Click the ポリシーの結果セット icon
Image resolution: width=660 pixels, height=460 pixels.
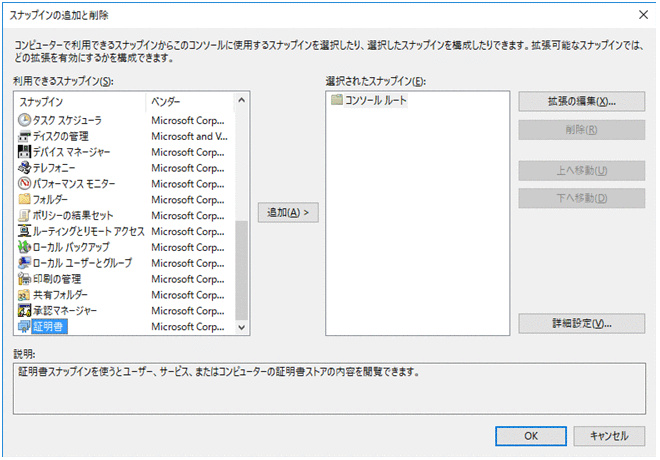24,215
